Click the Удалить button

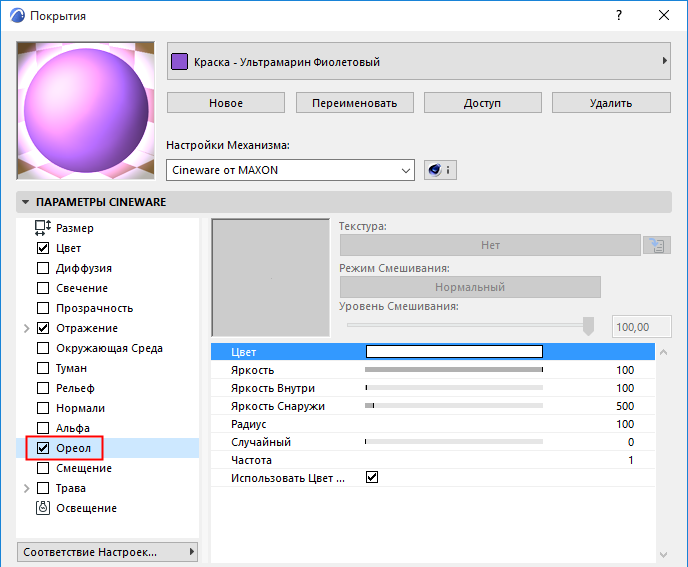tap(611, 103)
